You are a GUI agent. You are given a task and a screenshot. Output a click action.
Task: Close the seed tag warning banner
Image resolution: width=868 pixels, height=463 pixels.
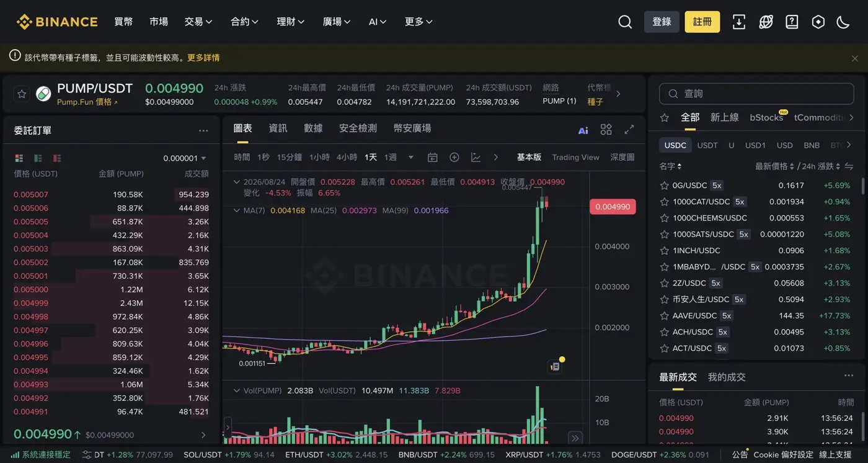[x=854, y=58]
